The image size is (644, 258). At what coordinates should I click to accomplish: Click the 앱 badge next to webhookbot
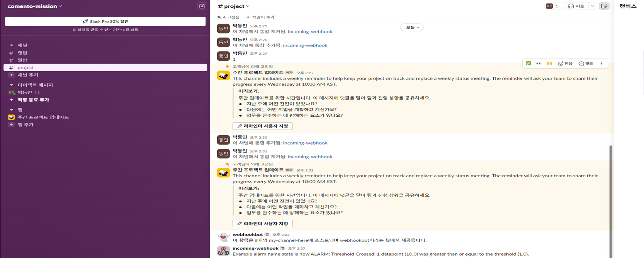click(267, 235)
